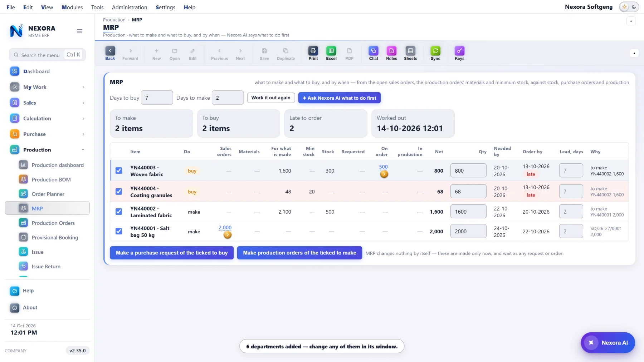Print the MRP list
This screenshot has width=644, height=362.
click(x=313, y=53)
